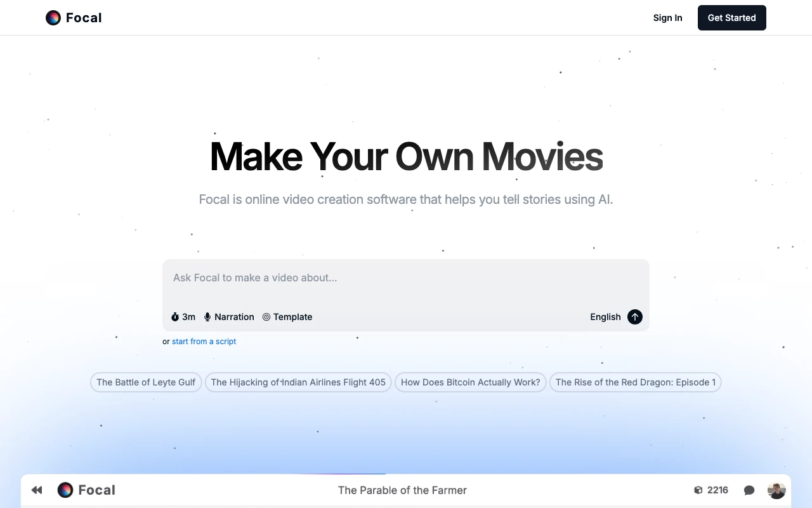Click the Focal logo icon in header
Image resolution: width=812 pixels, height=508 pixels.
point(53,18)
